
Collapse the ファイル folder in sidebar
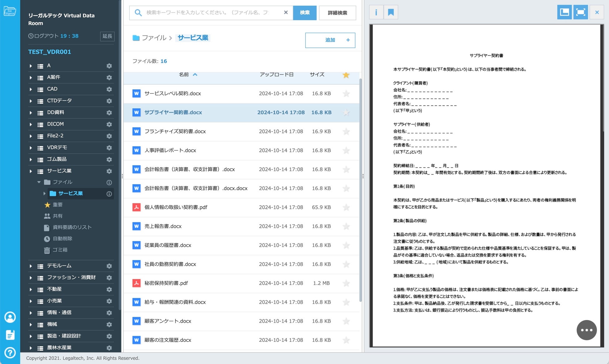point(39,182)
